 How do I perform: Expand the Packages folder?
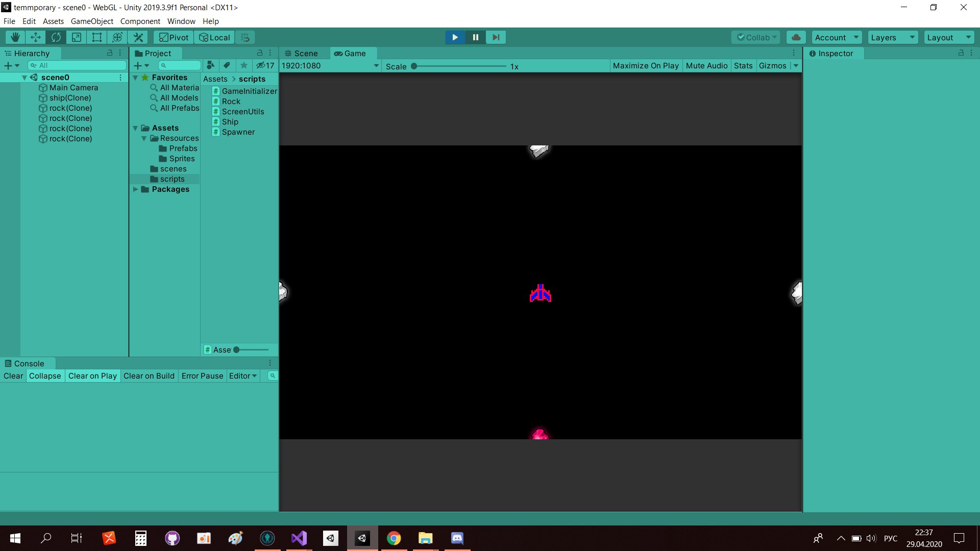(x=135, y=189)
